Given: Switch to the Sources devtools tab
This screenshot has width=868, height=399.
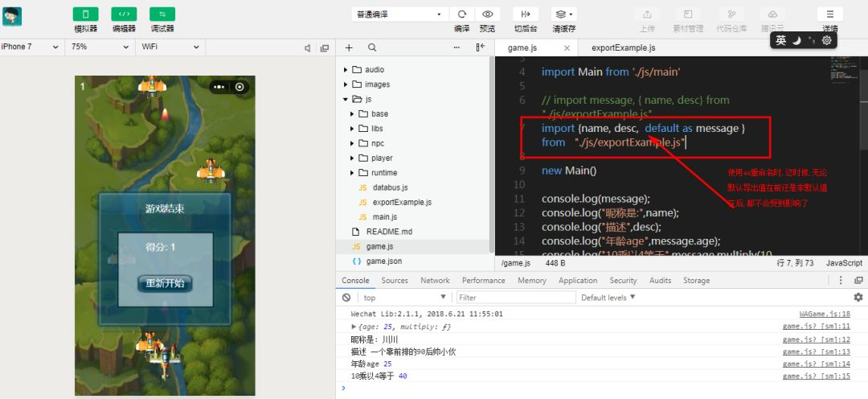Looking at the screenshot, I should coord(395,281).
